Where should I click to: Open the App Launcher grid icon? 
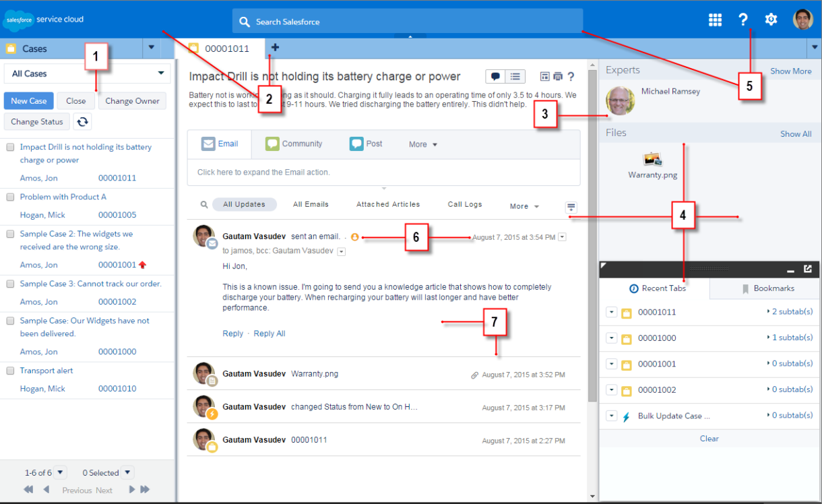[x=715, y=20]
